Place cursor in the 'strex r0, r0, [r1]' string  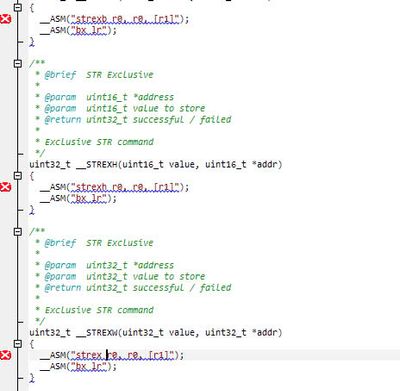click(122, 355)
